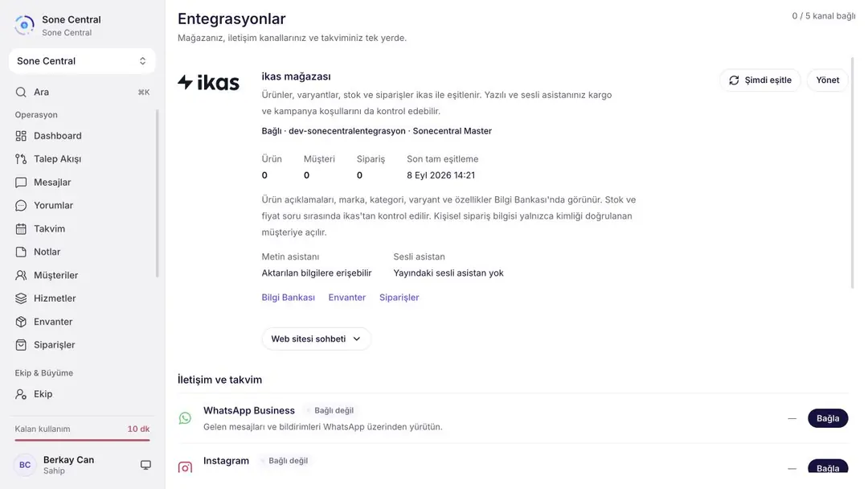Viewport: 868px width, 489px height.
Task: Click the sync icon in Şimdi eşitle
Action: [734, 80]
